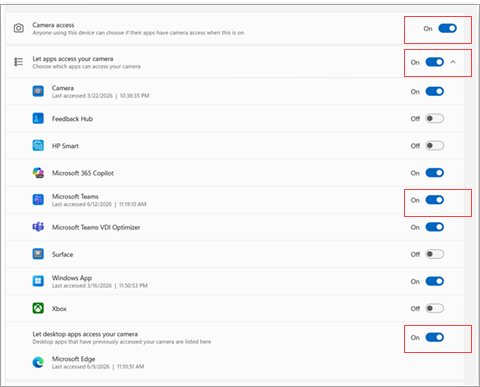The image size is (480, 387).
Task: Click the Xbox label
Action: coord(59,309)
